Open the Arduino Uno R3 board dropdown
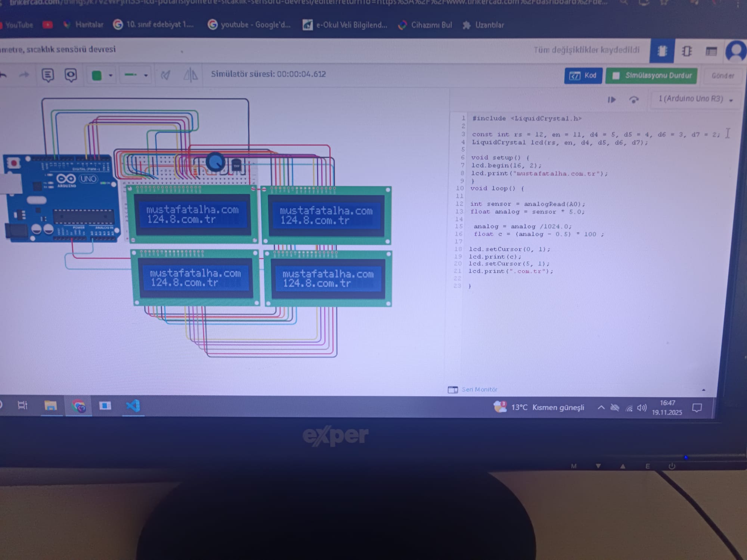Viewport: 747px width, 560px height. pos(695,99)
